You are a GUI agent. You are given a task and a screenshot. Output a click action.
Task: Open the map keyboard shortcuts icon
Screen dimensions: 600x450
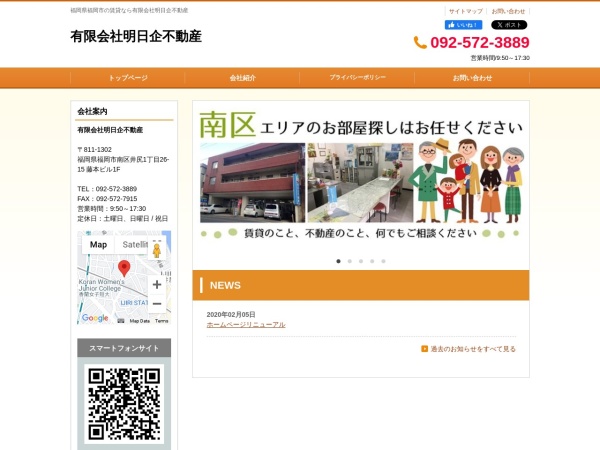pyautogui.click(x=121, y=321)
